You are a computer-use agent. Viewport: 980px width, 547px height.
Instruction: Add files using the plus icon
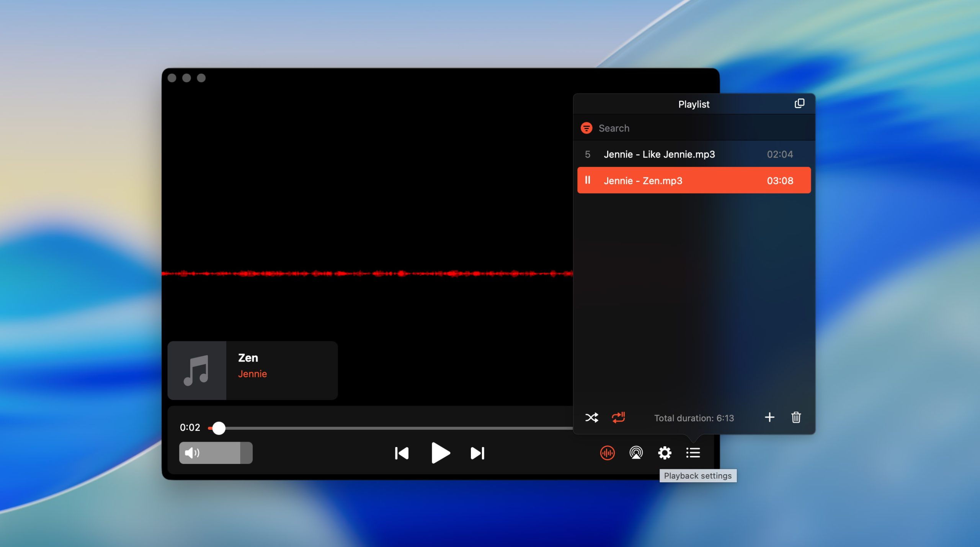coord(769,418)
